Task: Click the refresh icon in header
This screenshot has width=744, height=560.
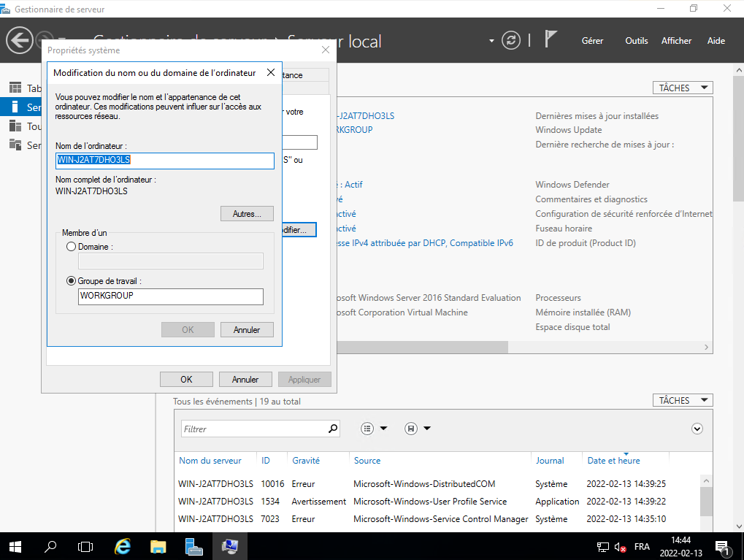Action: click(513, 40)
